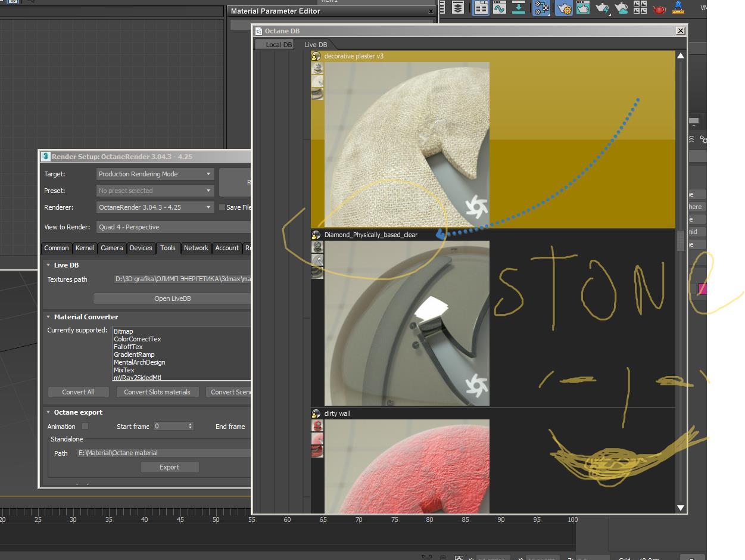Select FalloffTex in supported list
Viewport: 745px width, 560px height.
(x=128, y=347)
